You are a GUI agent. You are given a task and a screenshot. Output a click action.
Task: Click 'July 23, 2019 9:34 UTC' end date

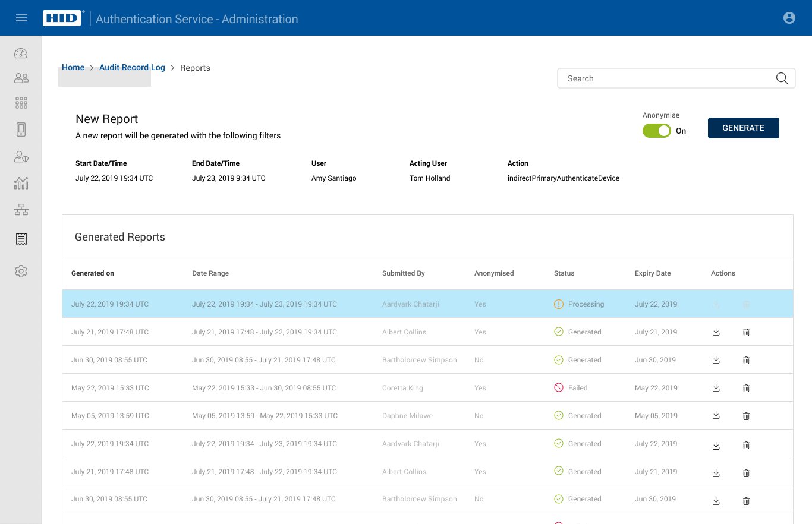coord(229,178)
